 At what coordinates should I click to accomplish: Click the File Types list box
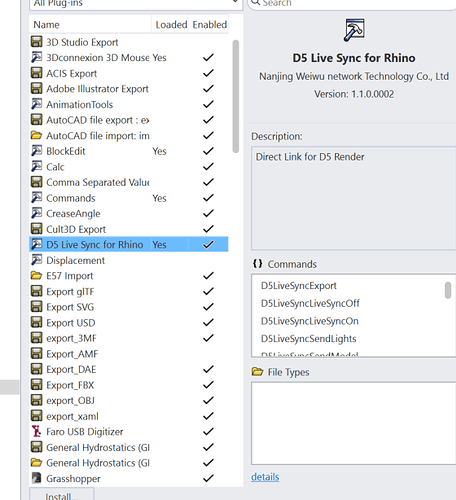354,423
